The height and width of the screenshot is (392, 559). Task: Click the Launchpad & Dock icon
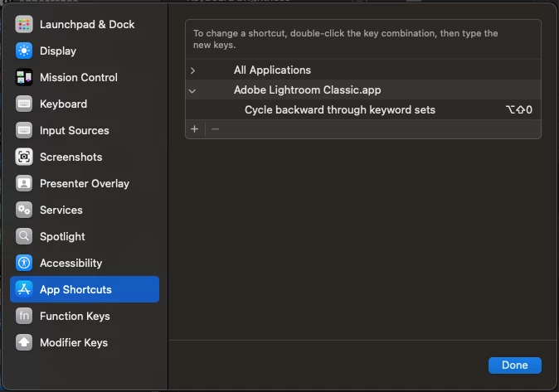(x=24, y=24)
